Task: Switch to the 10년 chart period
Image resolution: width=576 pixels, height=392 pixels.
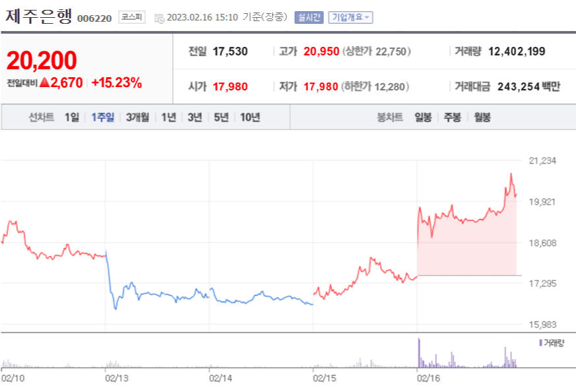Action: 250,117
